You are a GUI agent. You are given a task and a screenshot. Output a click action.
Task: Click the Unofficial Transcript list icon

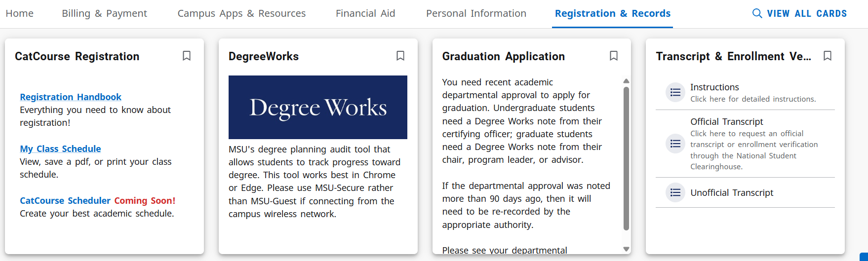[x=675, y=192]
